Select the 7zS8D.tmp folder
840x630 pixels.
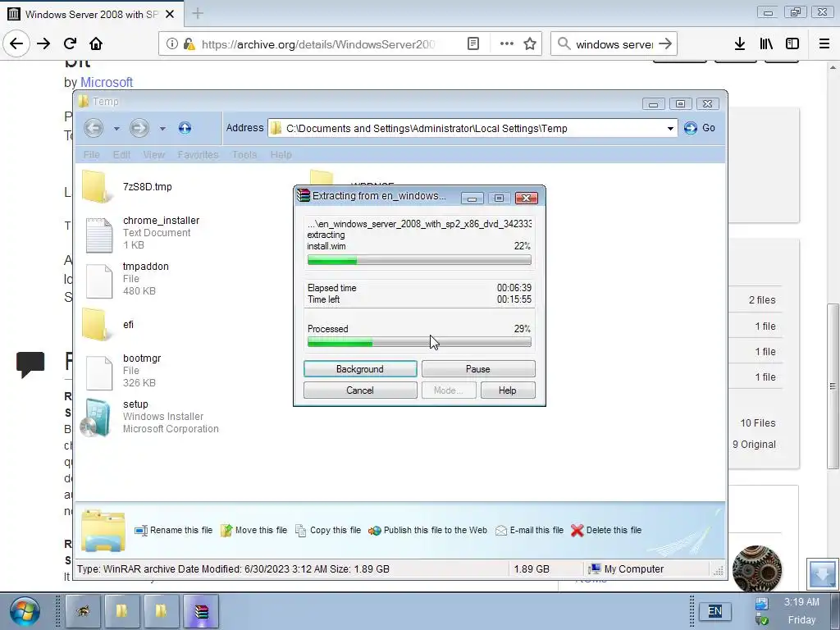(x=127, y=187)
